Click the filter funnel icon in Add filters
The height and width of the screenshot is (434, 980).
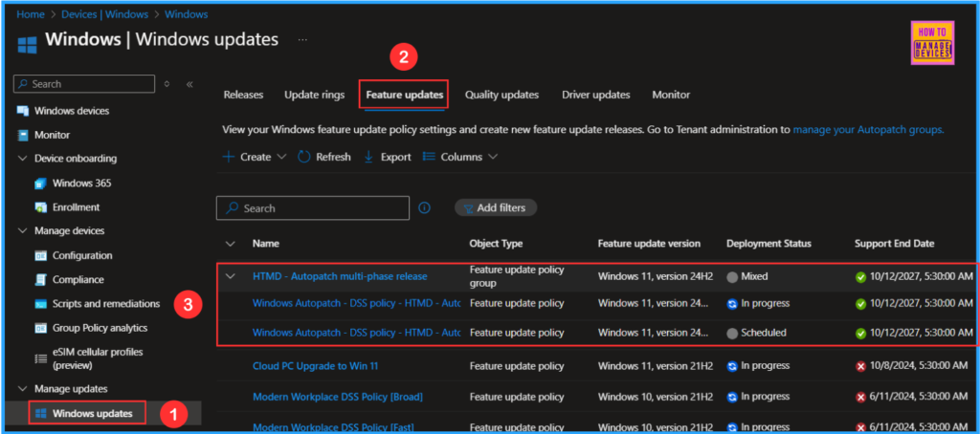[468, 208]
